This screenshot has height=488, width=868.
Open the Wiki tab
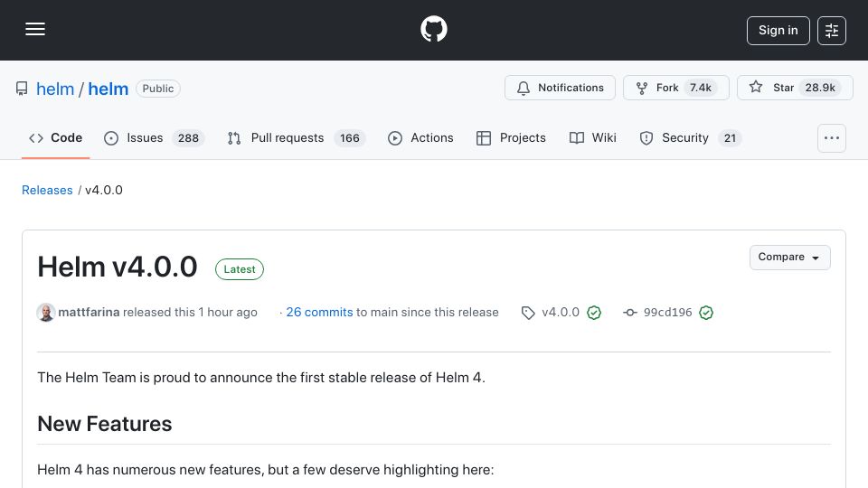point(593,137)
